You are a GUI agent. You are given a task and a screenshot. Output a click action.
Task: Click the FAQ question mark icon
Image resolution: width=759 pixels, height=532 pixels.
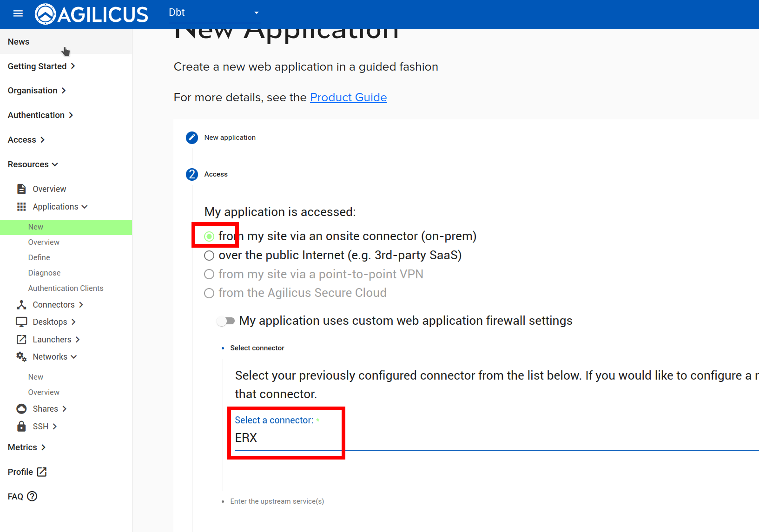click(32, 496)
